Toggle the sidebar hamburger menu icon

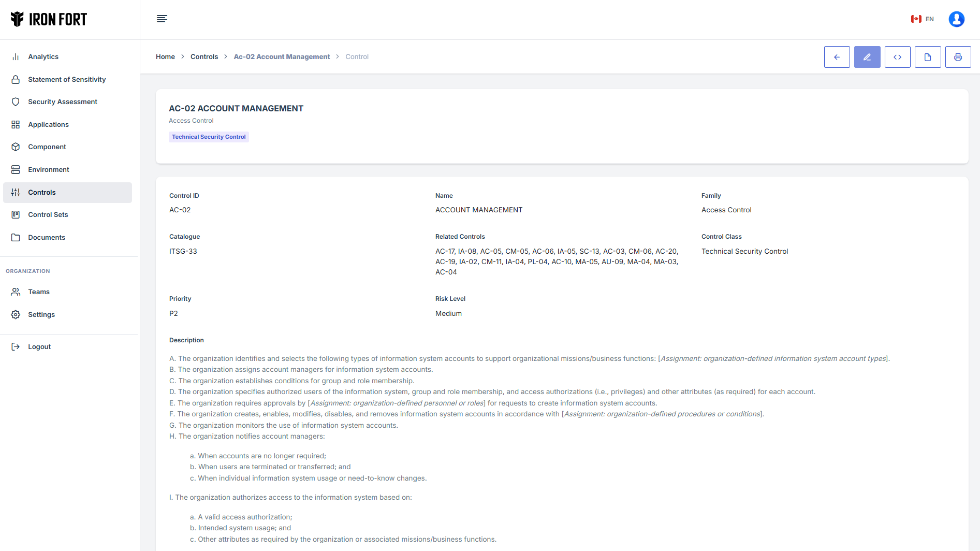(162, 19)
